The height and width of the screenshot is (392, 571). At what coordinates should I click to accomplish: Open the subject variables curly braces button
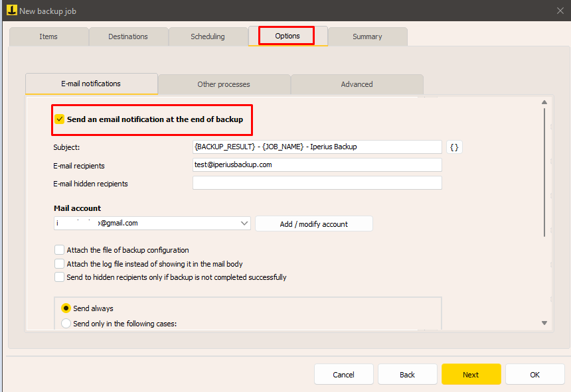point(454,147)
